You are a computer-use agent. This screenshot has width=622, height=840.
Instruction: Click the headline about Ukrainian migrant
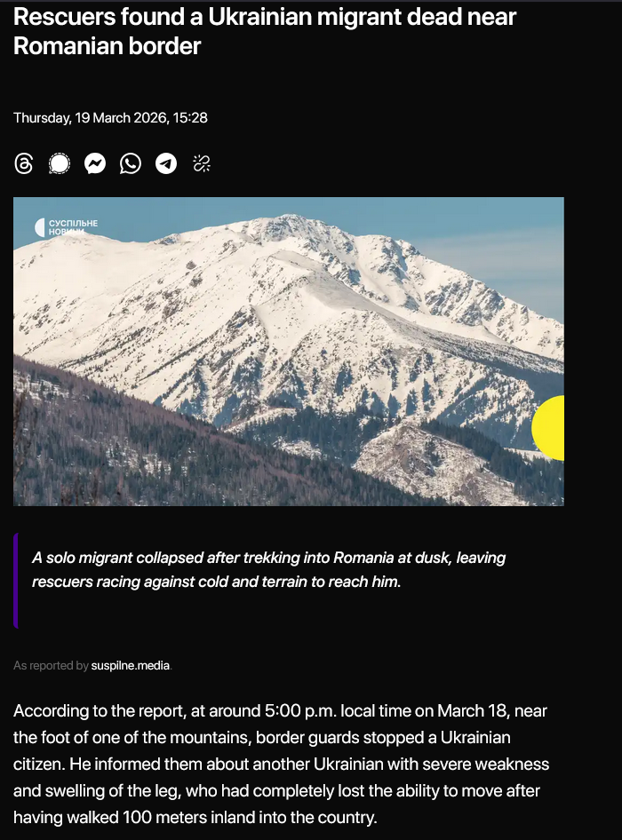[x=265, y=32]
